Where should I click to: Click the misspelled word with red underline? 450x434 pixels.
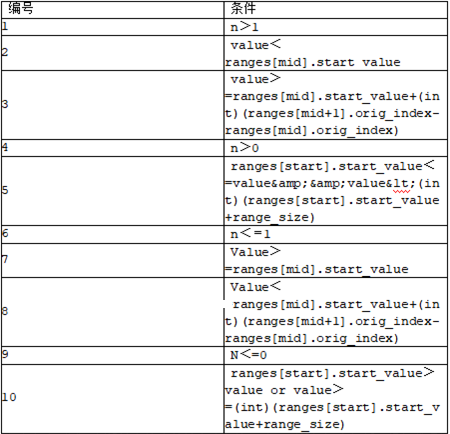[401, 184]
